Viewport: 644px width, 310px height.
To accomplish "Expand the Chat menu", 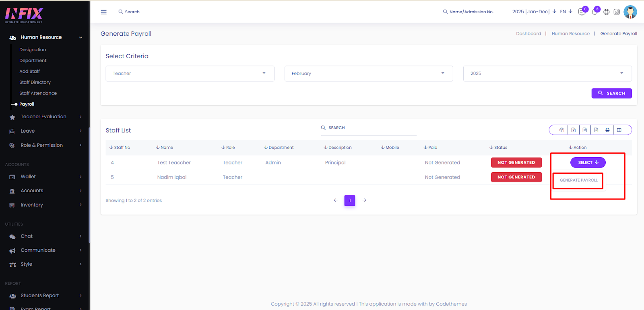I will pos(45,236).
